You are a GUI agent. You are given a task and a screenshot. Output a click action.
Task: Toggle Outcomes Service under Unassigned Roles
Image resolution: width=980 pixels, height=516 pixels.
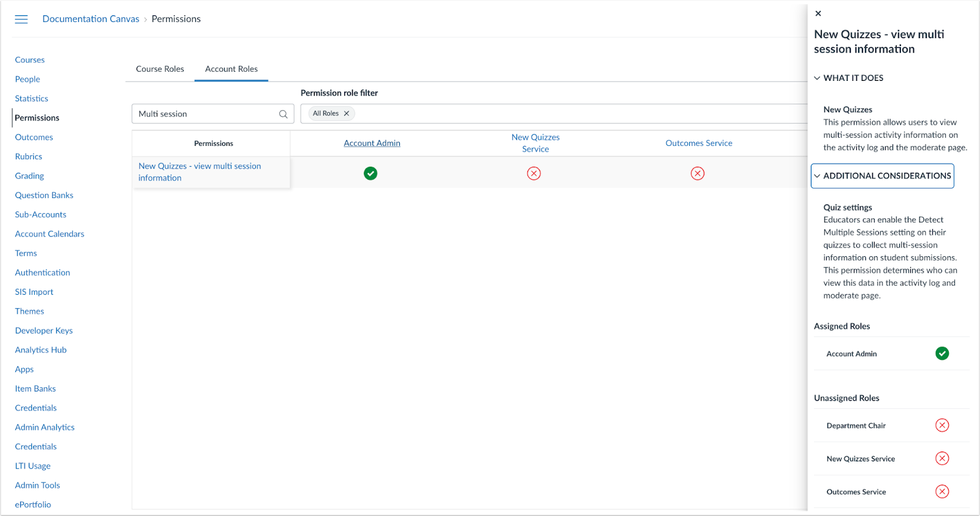click(x=942, y=491)
